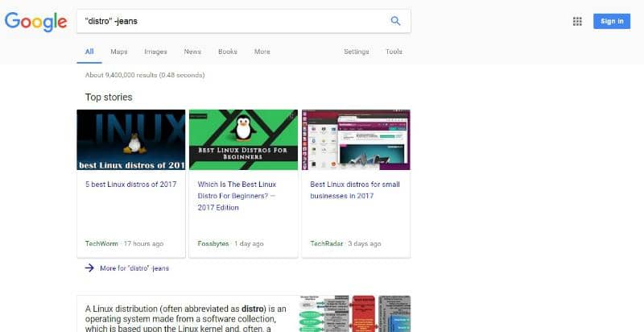Click the 17 hours ago timestamp
This screenshot has height=332, width=644.
pyautogui.click(x=143, y=243)
